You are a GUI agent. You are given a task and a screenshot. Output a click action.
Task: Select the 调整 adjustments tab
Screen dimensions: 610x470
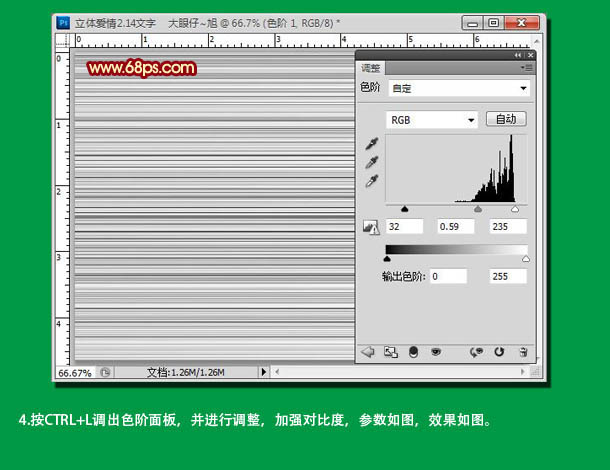(370, 68)
